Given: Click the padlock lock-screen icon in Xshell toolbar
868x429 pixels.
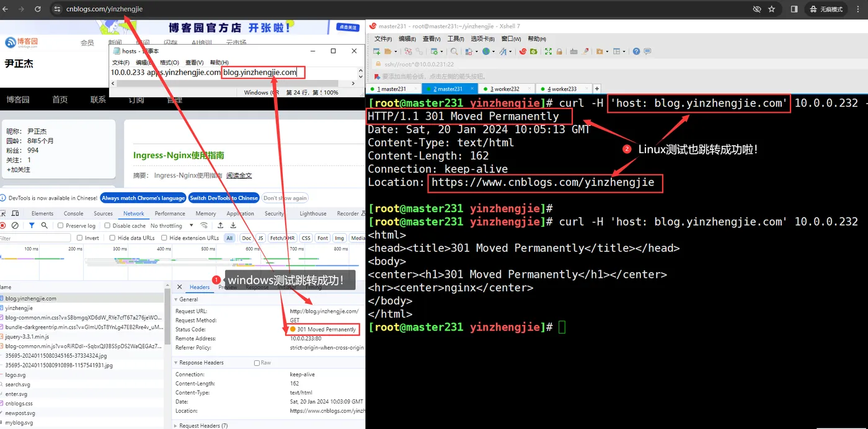Looking at the screenshot, I should pyautogui.click(x=559, y=51).
